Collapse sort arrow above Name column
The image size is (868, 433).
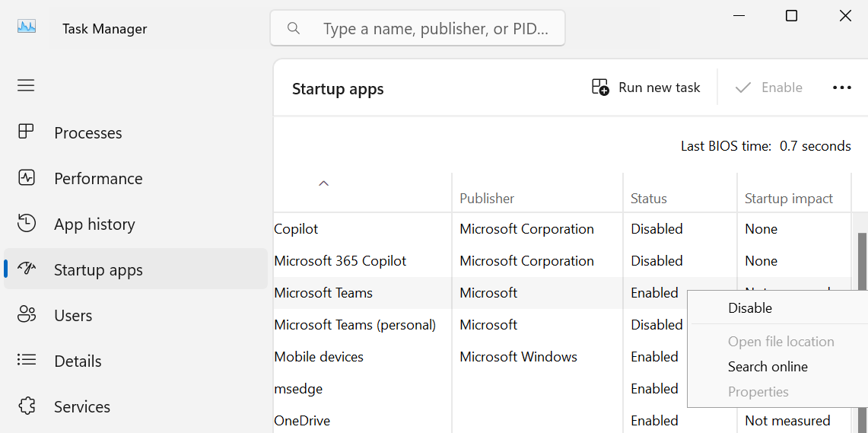(323, 183)
